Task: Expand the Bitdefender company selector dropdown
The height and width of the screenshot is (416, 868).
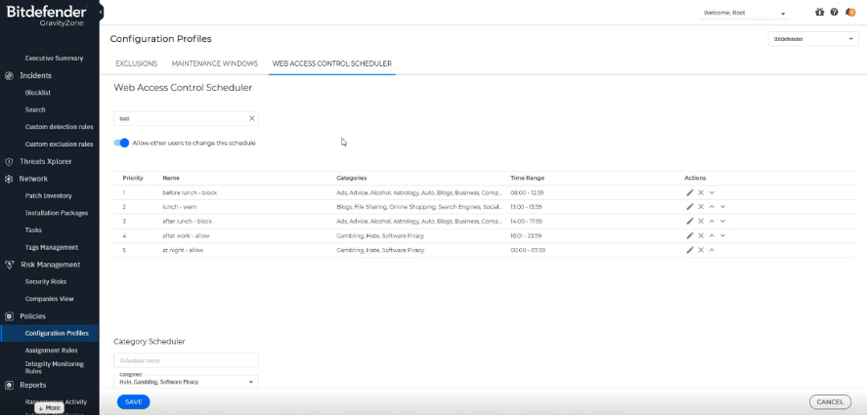Action: click(812, 39)
